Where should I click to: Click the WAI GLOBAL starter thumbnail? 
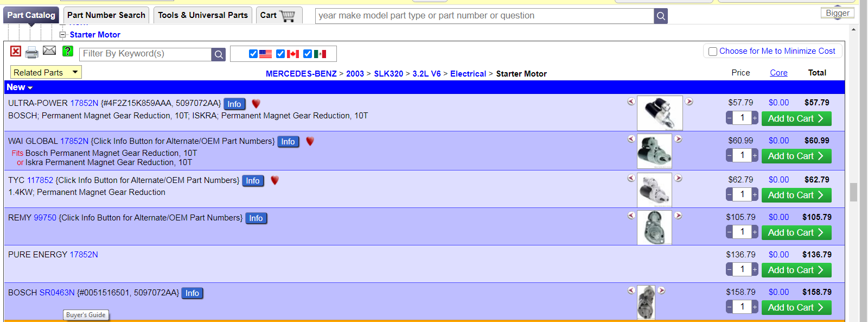(x=654, y=151)
